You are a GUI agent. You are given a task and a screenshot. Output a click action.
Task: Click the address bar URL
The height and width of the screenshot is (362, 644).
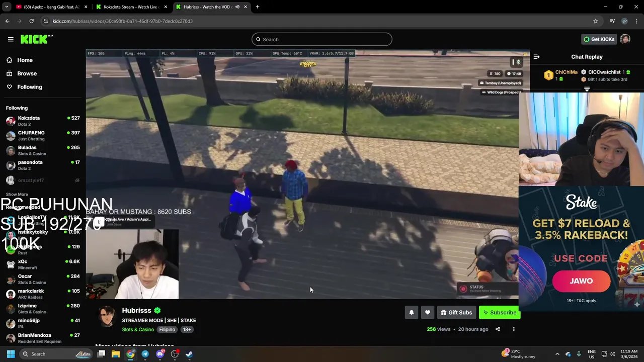click(123, 21)
